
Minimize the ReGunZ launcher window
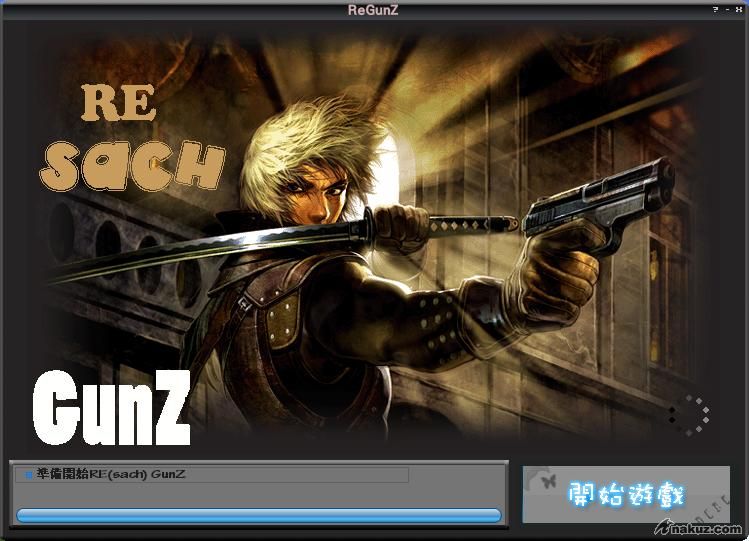point(728,9)
